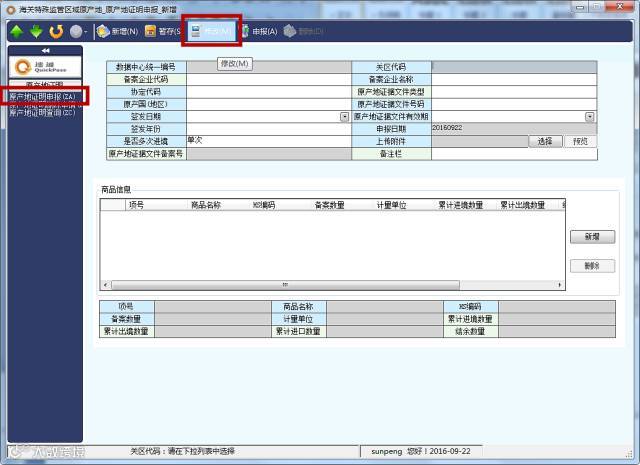
Task: Click the green up arrow toolbar icon
Action: [x=17, y=31]
